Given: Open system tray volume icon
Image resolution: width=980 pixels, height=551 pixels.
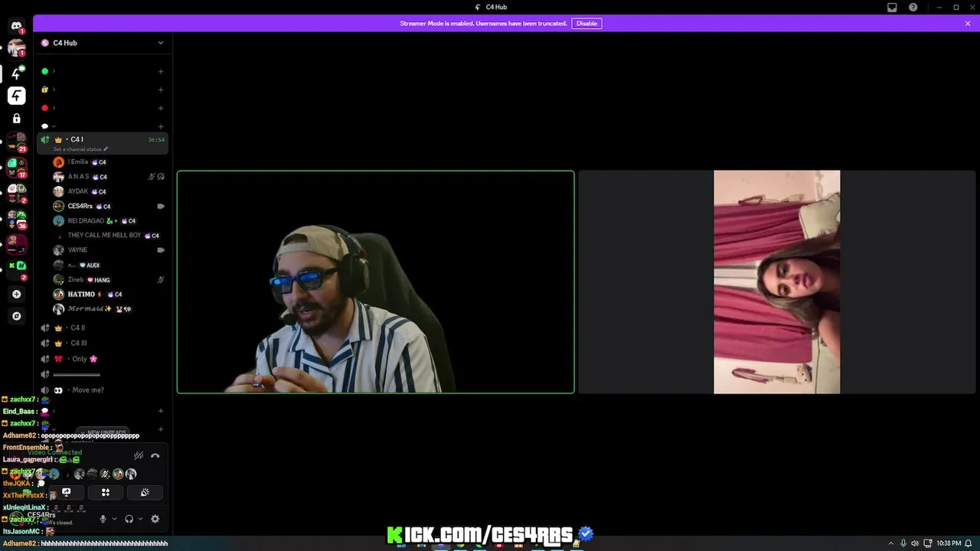Looking at the screenshot, I should click(x=914, y=543).
